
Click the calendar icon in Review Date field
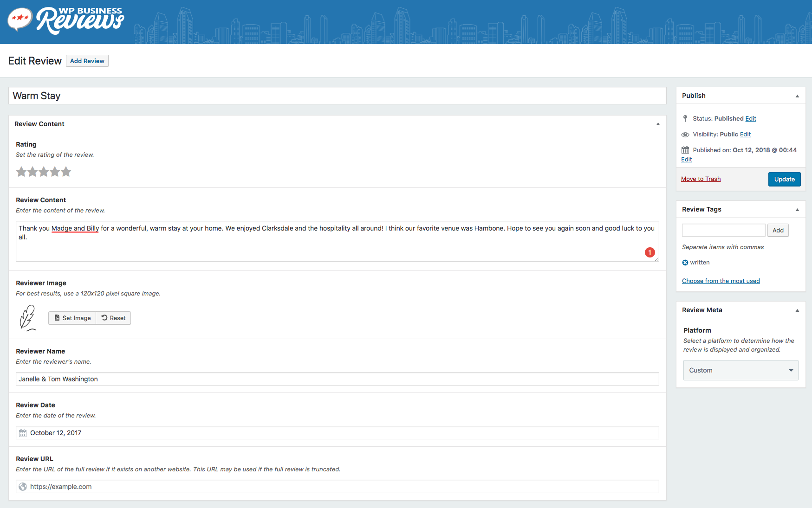click(23, 433)
